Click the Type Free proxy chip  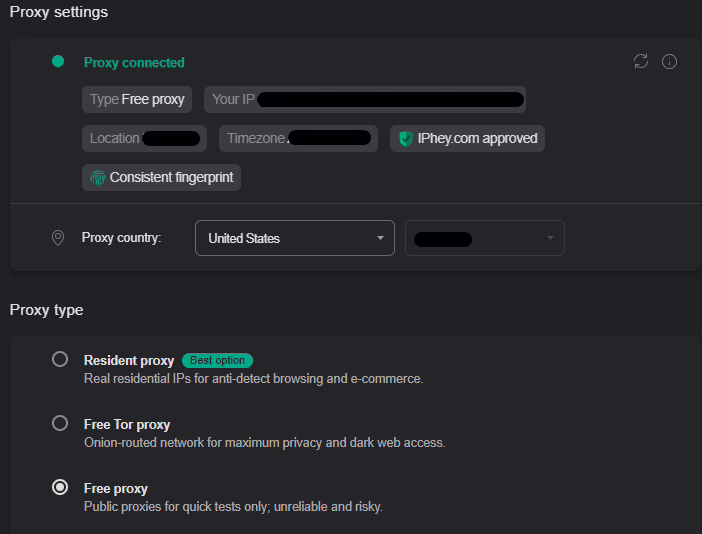coord(137,100)
